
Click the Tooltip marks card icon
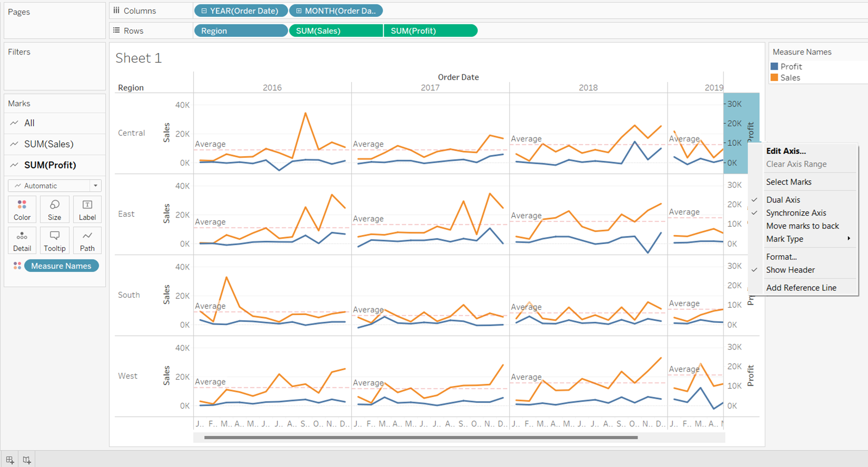[x=54, y=240]
